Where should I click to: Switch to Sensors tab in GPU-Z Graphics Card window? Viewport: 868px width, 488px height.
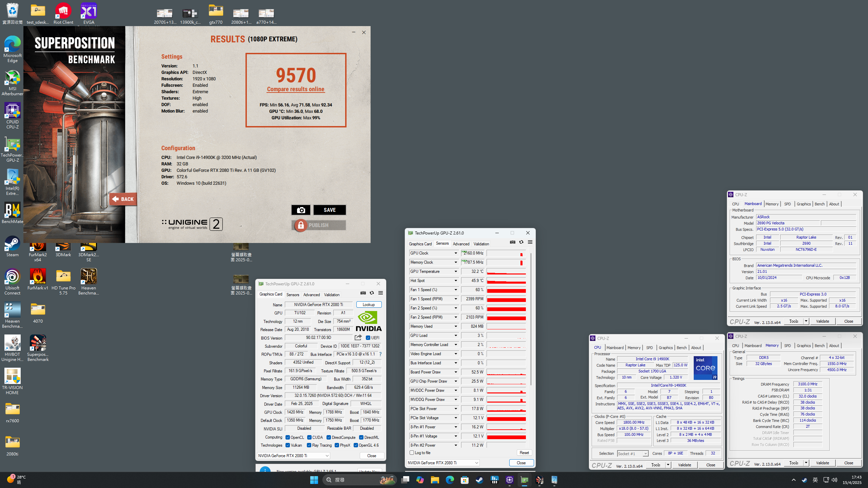click(293, 295)
